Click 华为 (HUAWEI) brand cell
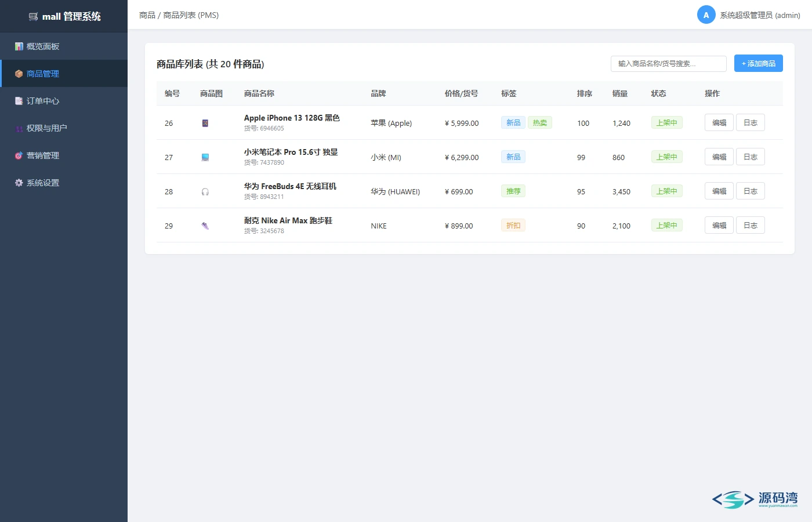The image size is (812, 522). (396, 191)
